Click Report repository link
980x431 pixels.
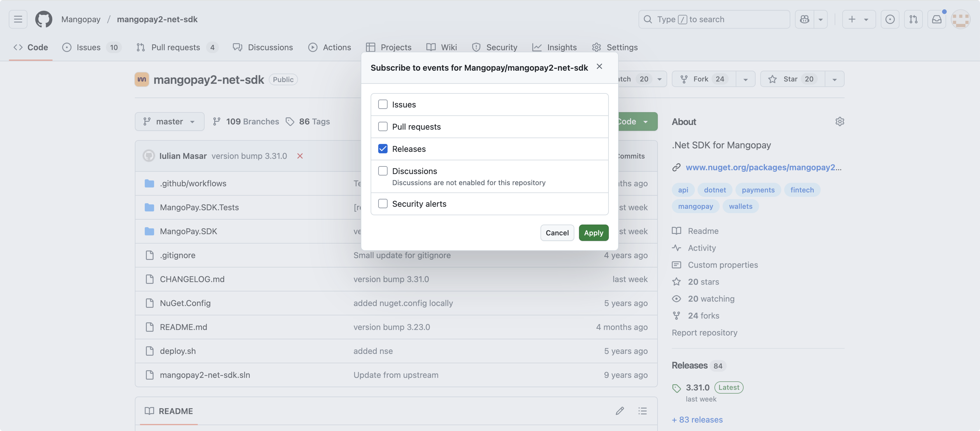click(x=704, y=332)
